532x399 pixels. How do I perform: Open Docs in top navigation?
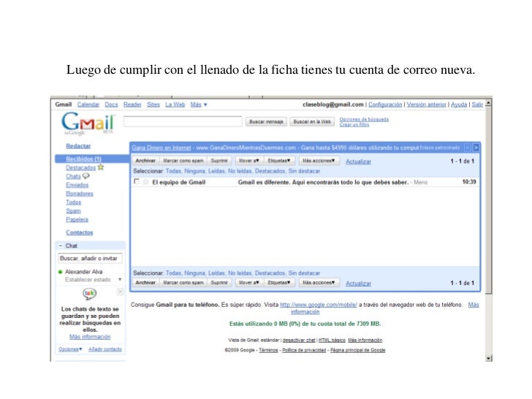coord(111,104)
